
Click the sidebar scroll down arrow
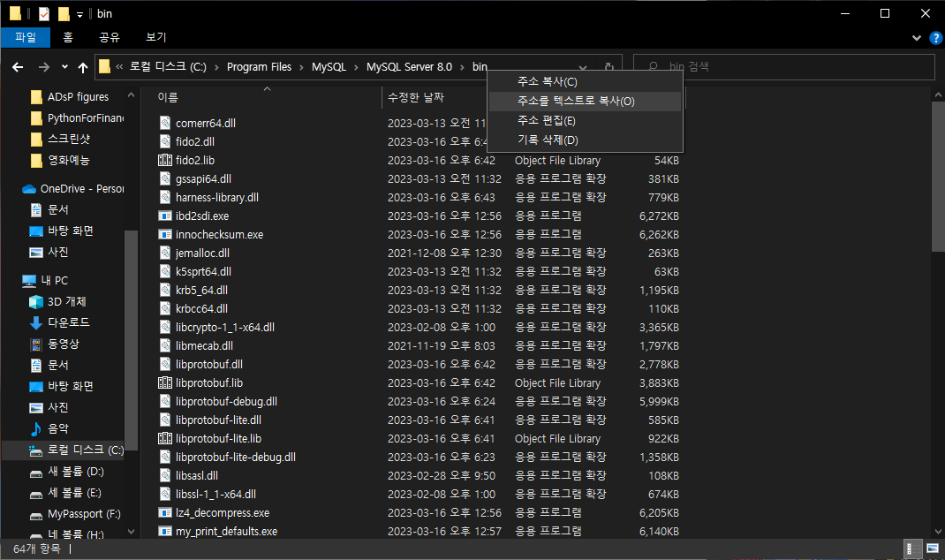point(131,532)
